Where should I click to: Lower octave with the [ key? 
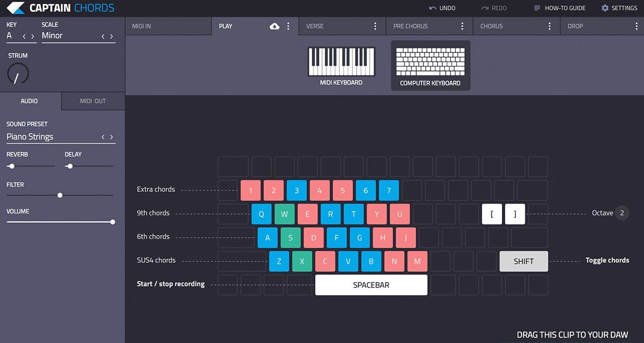[x=492, y=214]
